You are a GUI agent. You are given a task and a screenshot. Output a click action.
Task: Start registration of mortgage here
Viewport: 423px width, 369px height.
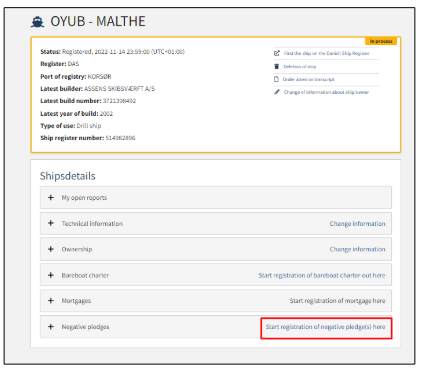[337, 301]
